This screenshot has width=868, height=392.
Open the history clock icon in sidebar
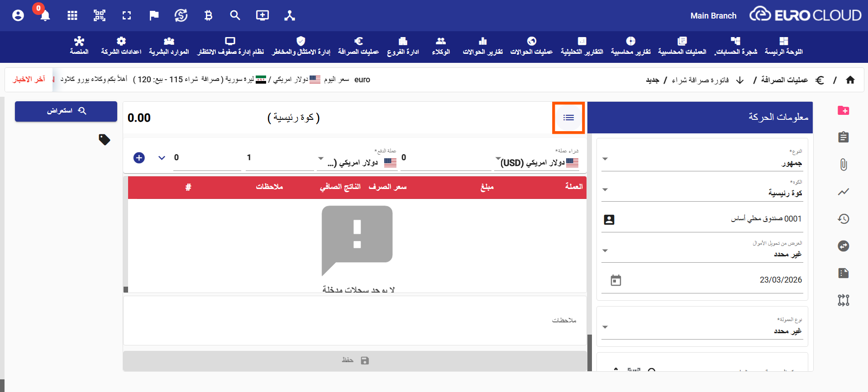click(843, 219)
